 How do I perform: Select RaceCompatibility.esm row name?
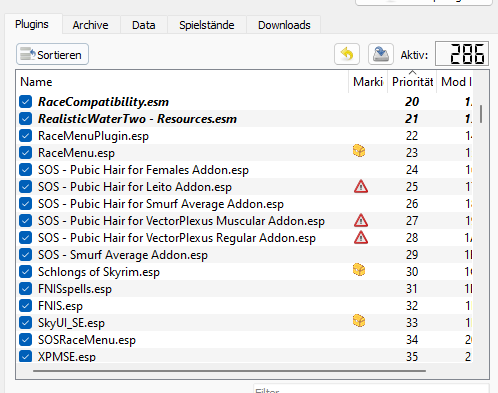tap(103, 102)
